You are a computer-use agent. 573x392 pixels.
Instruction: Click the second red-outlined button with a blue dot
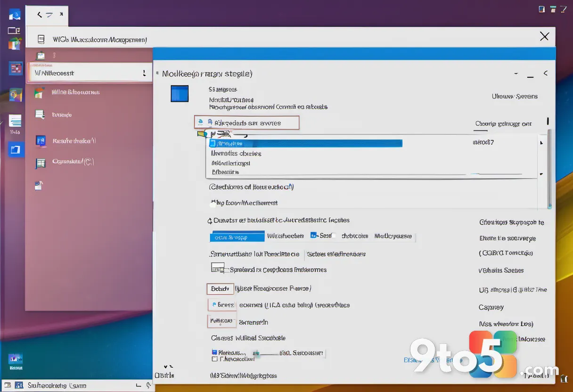(221, 305)
